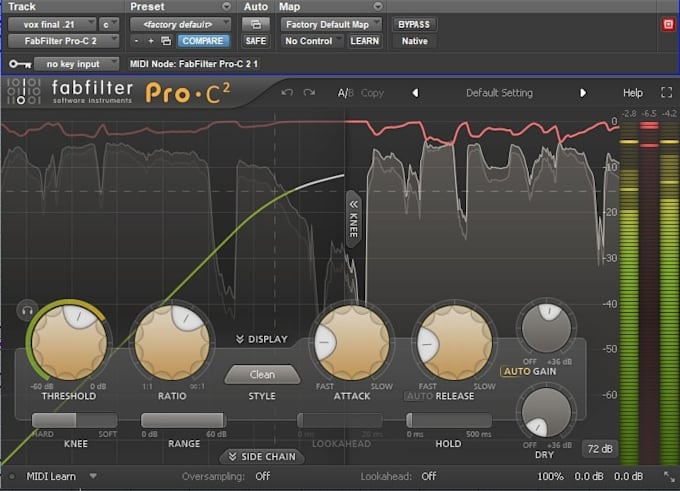Click the preset copy settings icon
This screenshot has height=491, width=680.
click(166, 41)
